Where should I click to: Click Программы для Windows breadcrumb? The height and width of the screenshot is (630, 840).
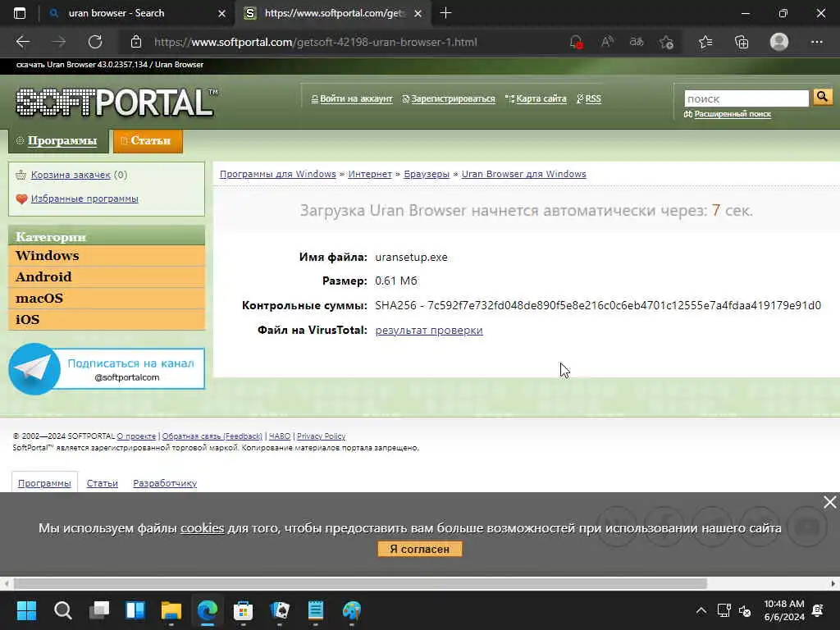pos(277,174)
